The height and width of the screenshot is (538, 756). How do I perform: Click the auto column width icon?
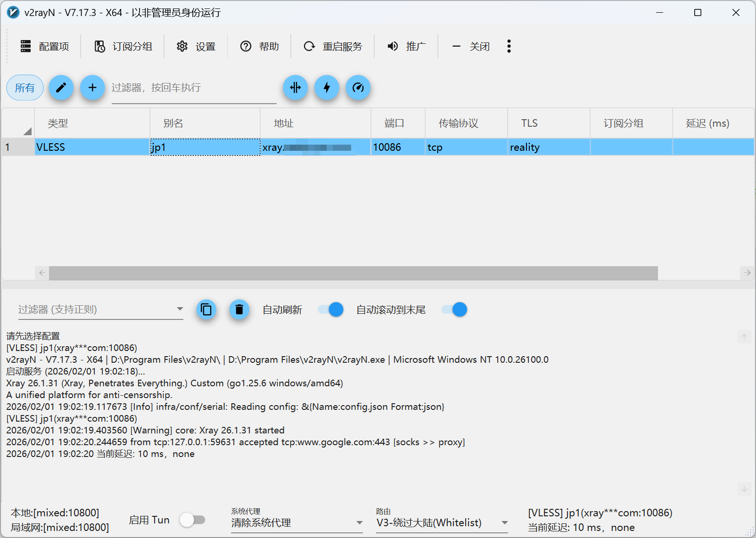[x=296, y=88]
